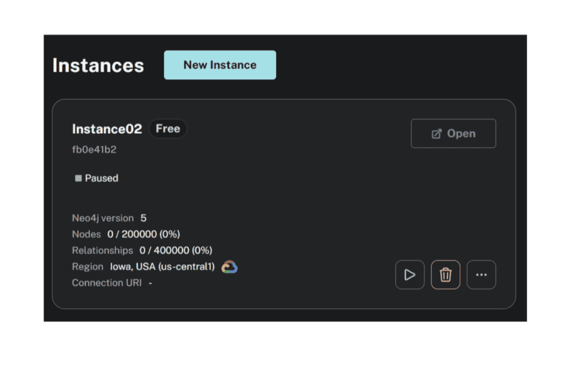Click the paused square status icon

tap(78, 178)
